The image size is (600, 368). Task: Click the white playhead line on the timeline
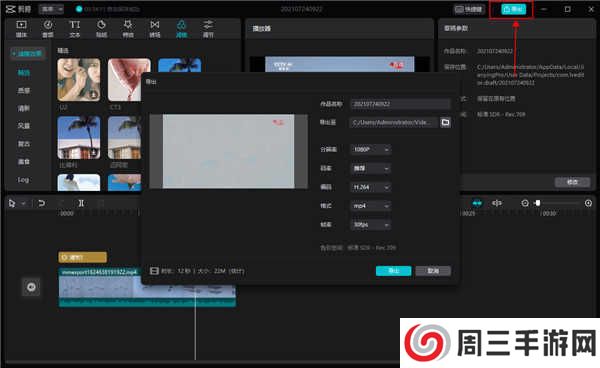pyautogui.click(x=195, y=325)
